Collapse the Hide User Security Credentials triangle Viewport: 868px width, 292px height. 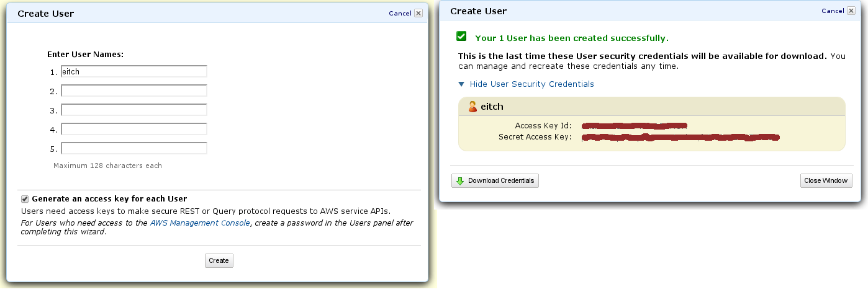[461, 84]
